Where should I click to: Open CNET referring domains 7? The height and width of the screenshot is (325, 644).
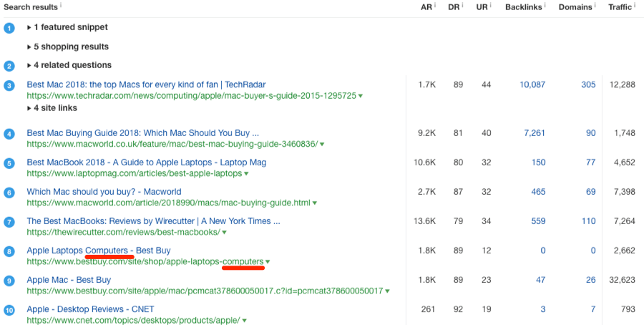(593, 309)
